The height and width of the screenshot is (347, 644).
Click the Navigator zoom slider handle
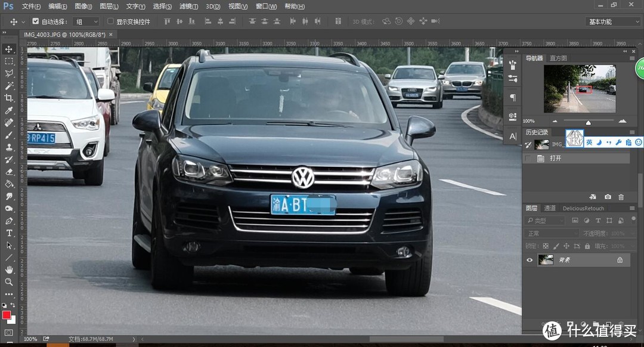[x=588, y=122]
